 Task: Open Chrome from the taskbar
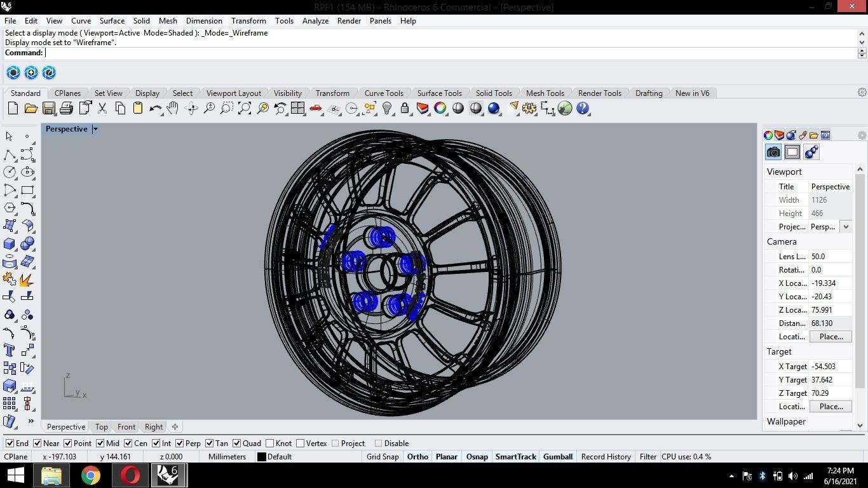tap(90, 475)
